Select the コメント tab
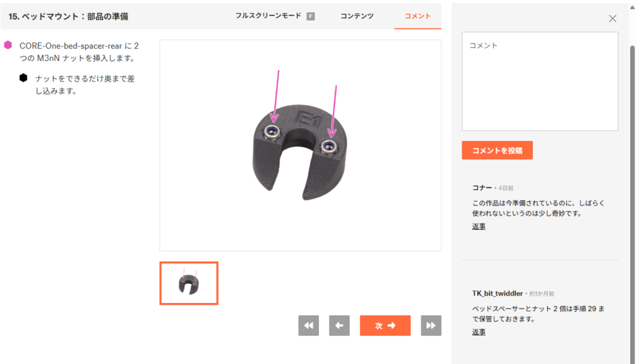The width and height of the screenshot is (644, 364). [x=418, y=16]
